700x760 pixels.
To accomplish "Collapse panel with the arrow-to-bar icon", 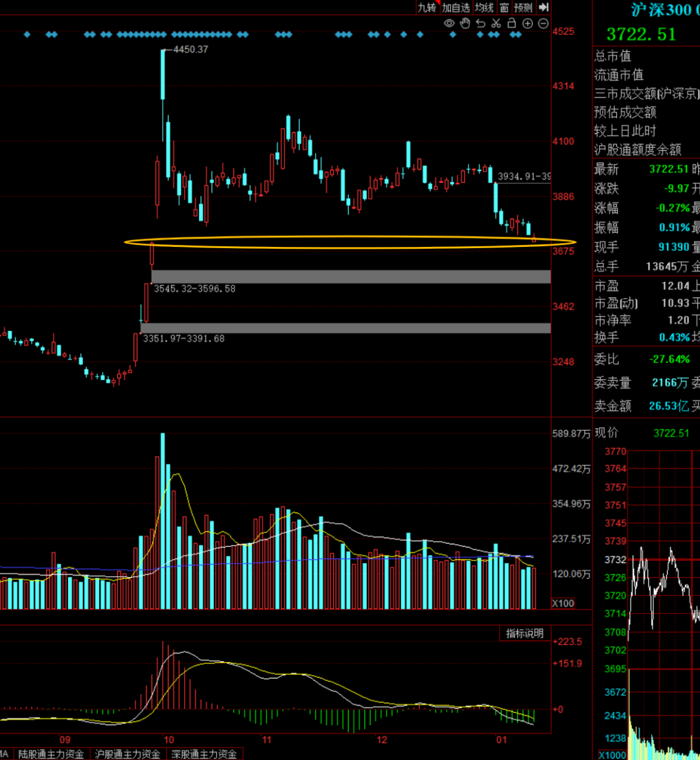I will [543, 7].
